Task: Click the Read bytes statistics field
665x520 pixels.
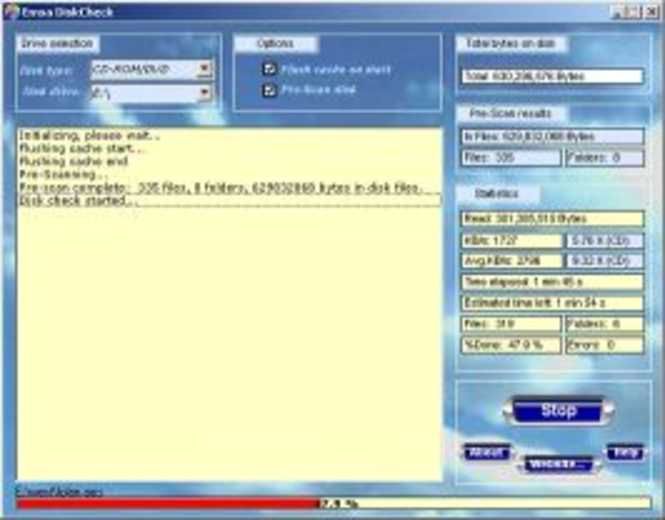Action: pyautogui.click(x=552, y=219)
